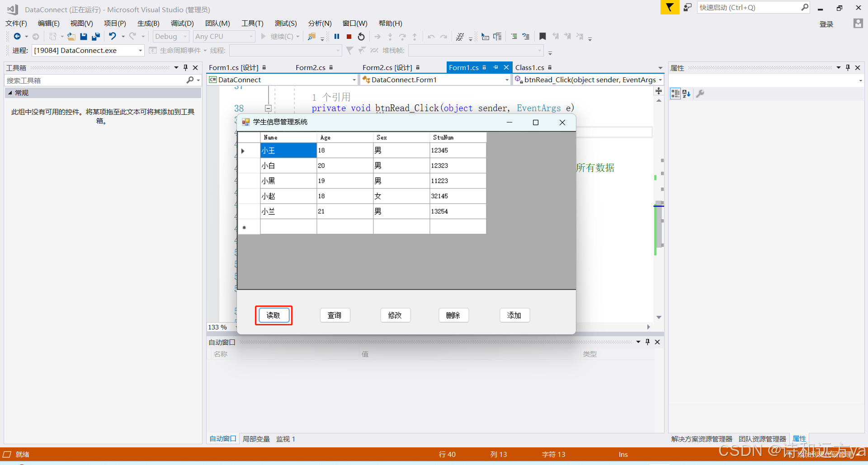Image resolution: width=868 pixels, height=465 pixels.
Task: Switch to the Class1.cs tab
Action: (530, 68)
